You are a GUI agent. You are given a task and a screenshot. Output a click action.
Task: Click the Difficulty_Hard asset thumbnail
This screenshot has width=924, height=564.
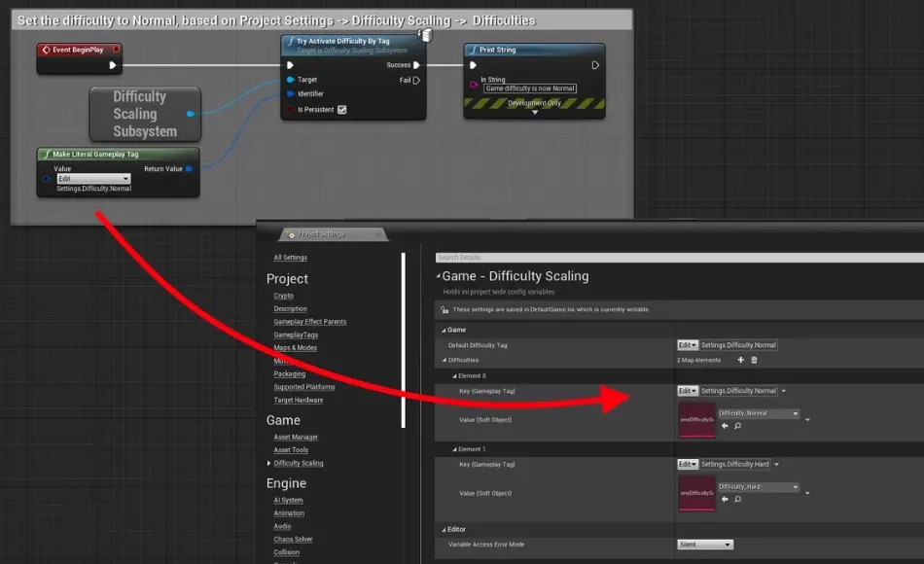pyautogui.click(x=696, y=493)
